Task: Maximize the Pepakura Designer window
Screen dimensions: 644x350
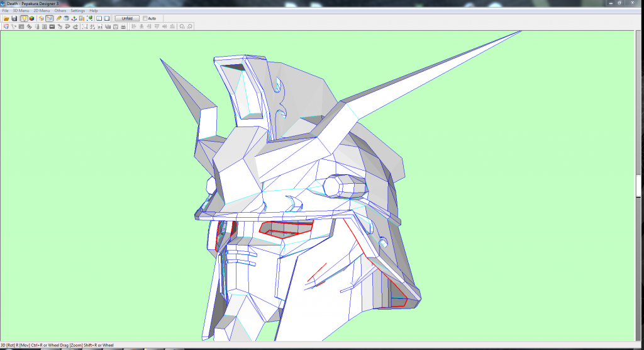Action: pos(619,3)
